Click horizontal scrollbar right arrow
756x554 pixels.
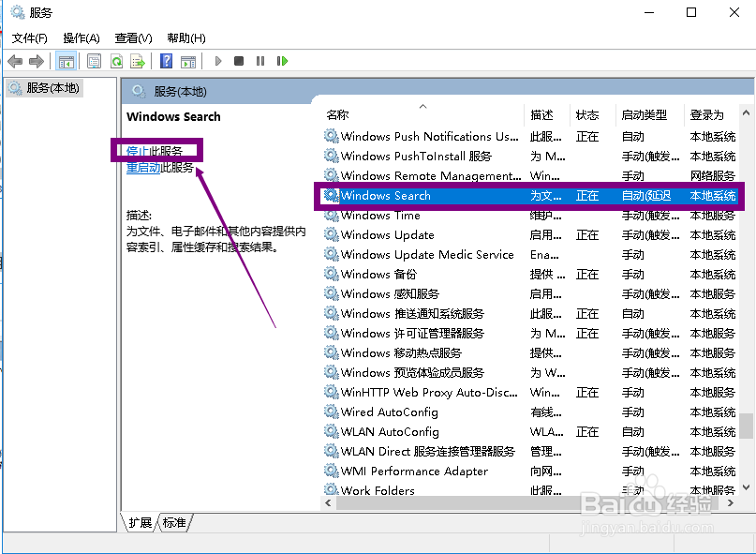(731, 503)
